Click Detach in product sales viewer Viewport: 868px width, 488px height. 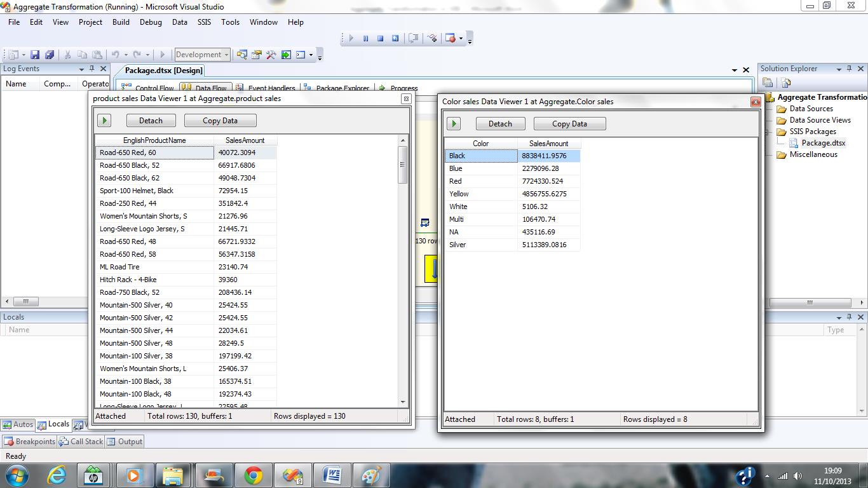point(151,120)
